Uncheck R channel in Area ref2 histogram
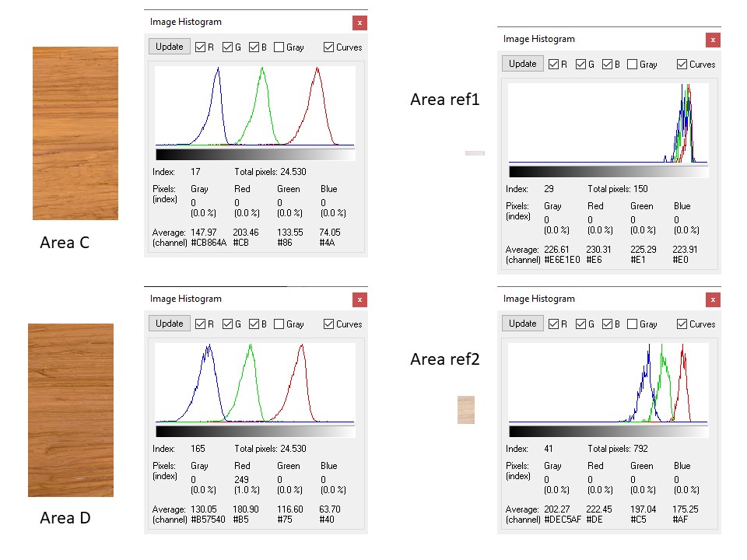The height and width of the screenshot is (560, 747). pos(554,324)
